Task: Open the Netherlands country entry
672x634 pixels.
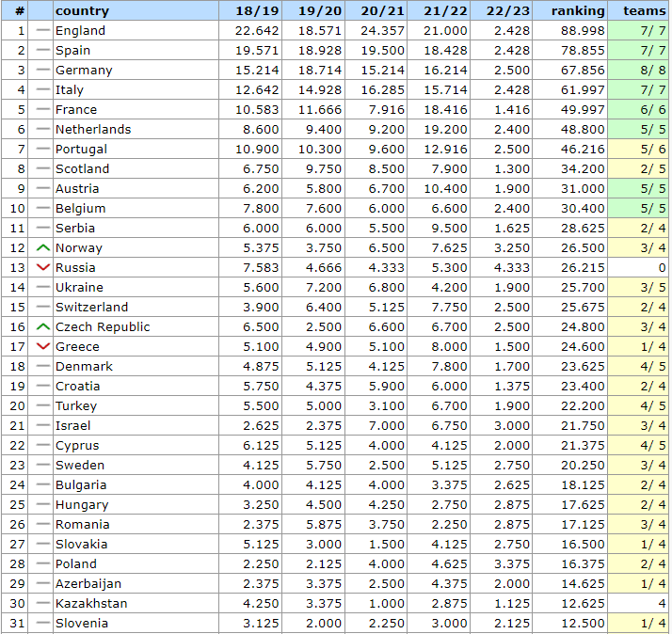Action: pyautogui.click(x=93, y=130)
